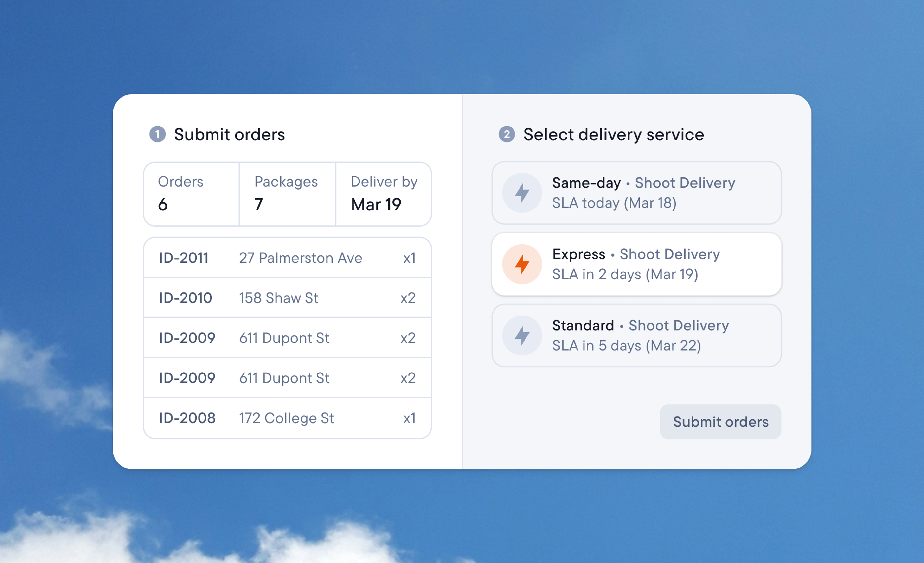The height and width of the screenshot is (563, 924).
Task: Select Standard Shoot Delivery option
Action: coord(636,335)
